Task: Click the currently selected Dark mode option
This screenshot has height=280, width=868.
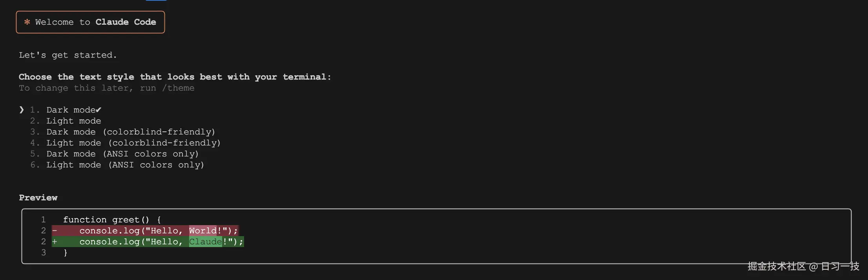Action: (71, 110)
